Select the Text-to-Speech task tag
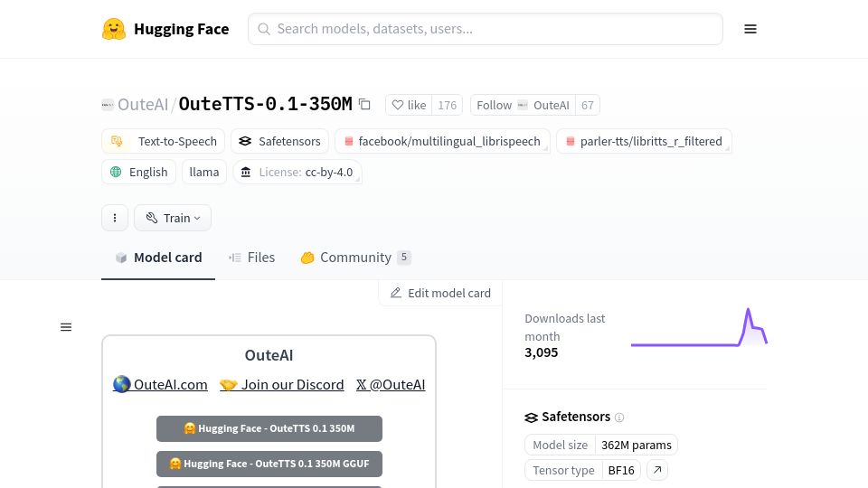Screen dimensions: 868x488 click(x=164, y=141)
